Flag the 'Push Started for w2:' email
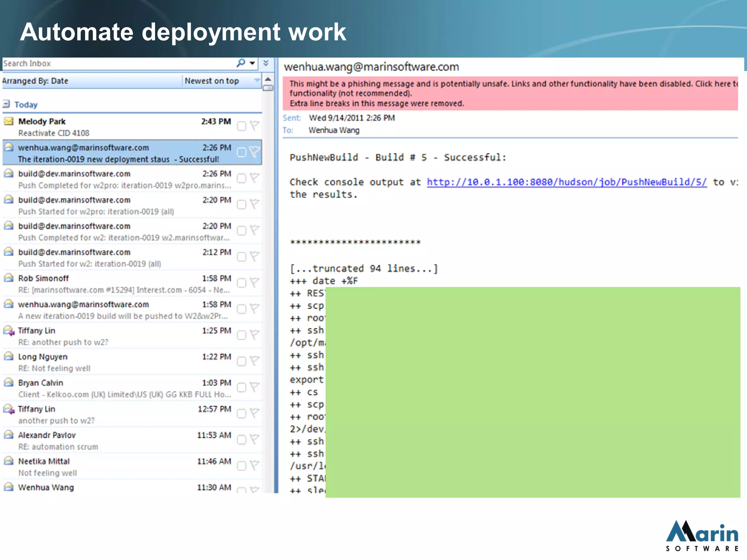 (x=255, y=256)
